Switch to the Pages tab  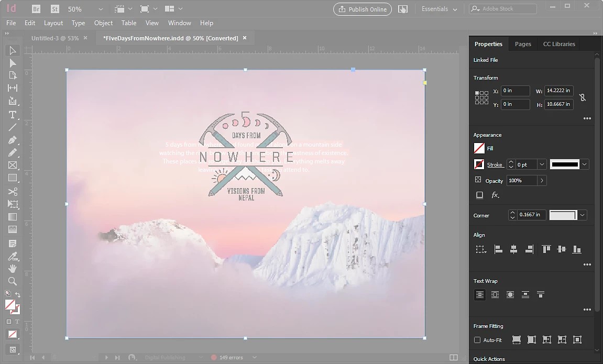click(523, 44)
